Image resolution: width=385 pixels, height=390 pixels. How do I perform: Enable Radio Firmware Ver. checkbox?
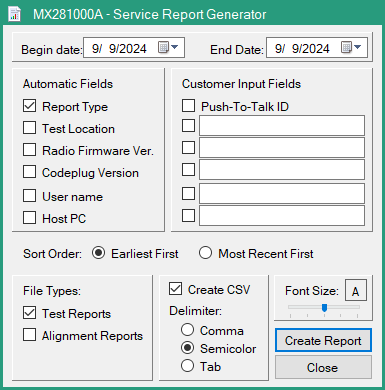click(x=30, y=150)
